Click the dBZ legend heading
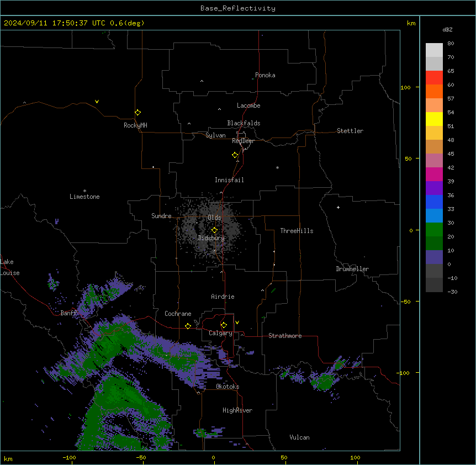476x465 pixels. click(x=447, y=29)
